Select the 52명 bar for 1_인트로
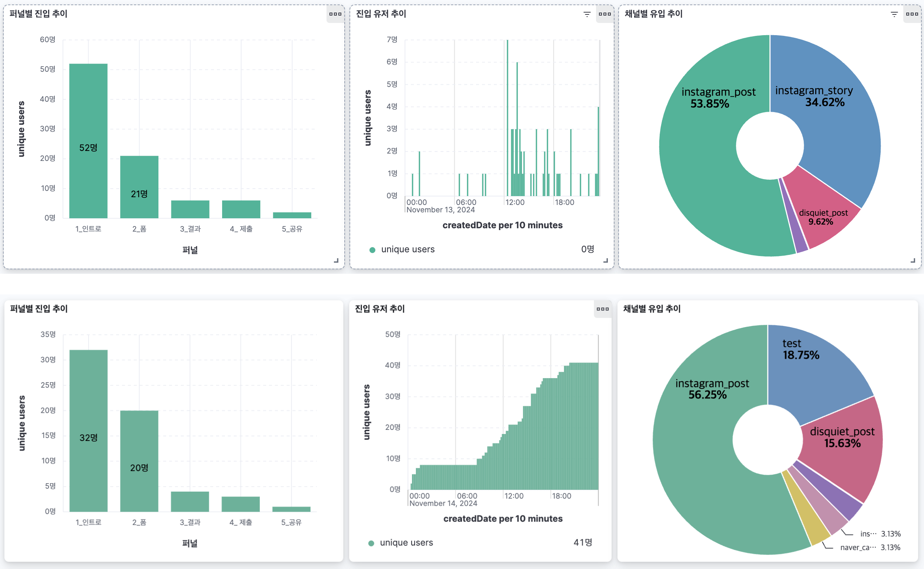 (88, 141)
